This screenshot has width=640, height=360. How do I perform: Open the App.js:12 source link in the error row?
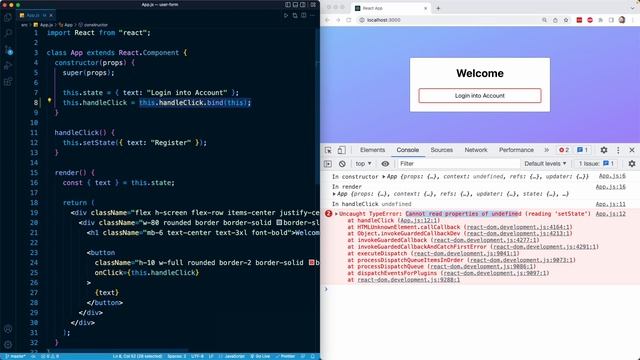pos(610,214)
